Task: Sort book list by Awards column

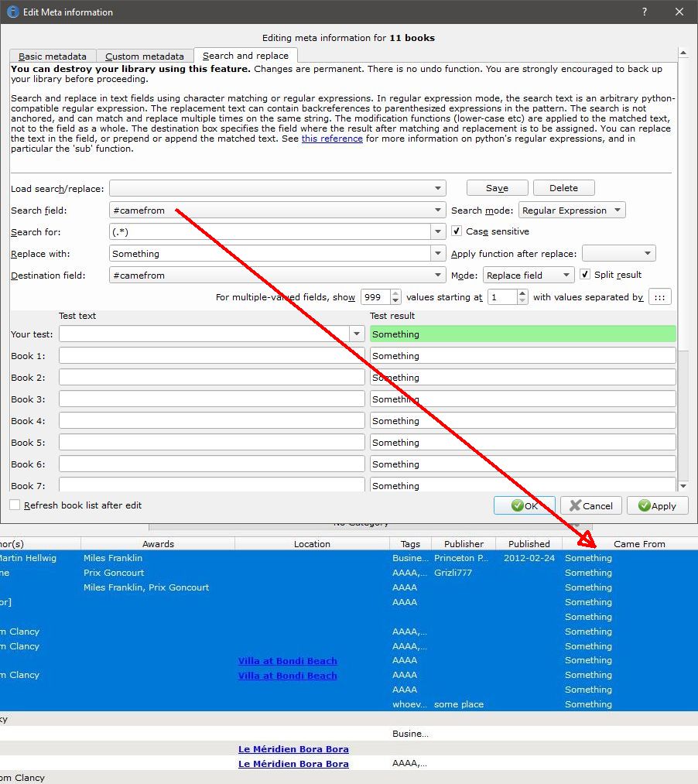Action: click(158, 544)
